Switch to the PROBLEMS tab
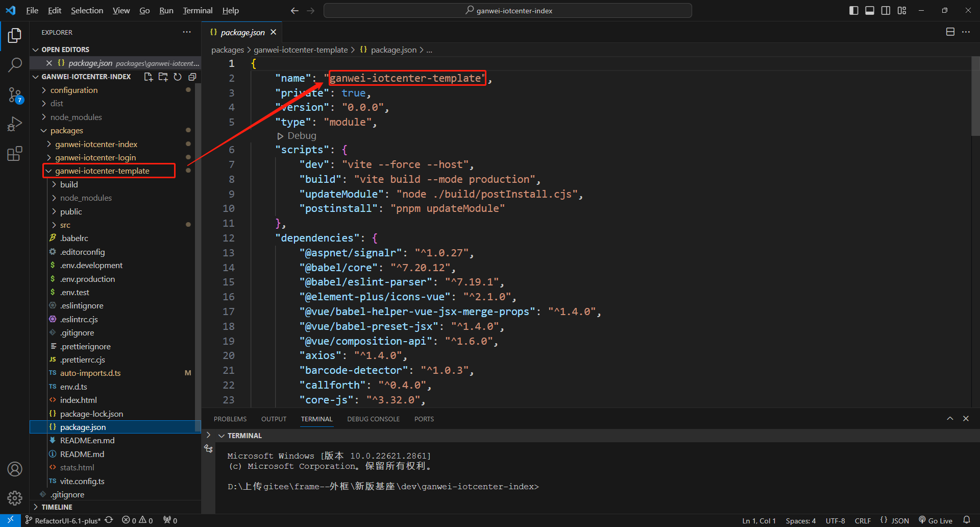980x527 pixels. click(x=230, y=419)
